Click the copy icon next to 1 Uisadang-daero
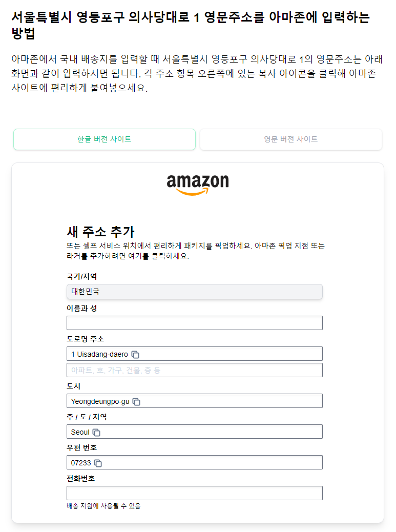Screen dimensions: 396x532 coord(136,354)
